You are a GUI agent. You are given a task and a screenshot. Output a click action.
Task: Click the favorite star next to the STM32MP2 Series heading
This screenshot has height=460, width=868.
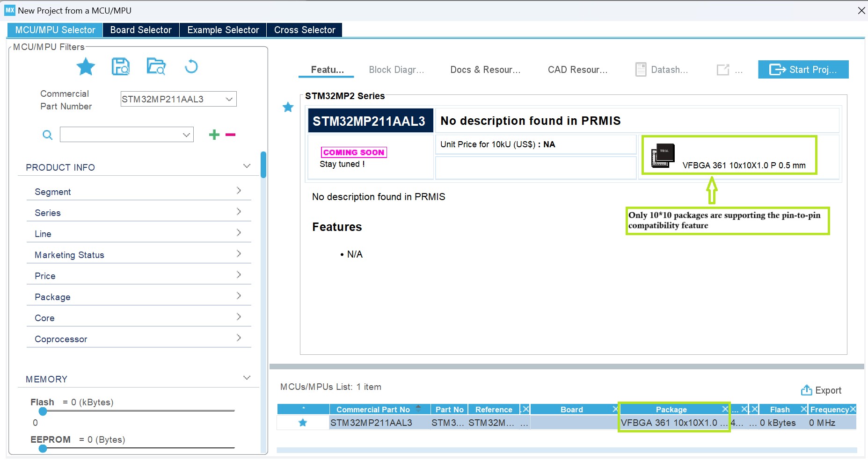(288, 107)
